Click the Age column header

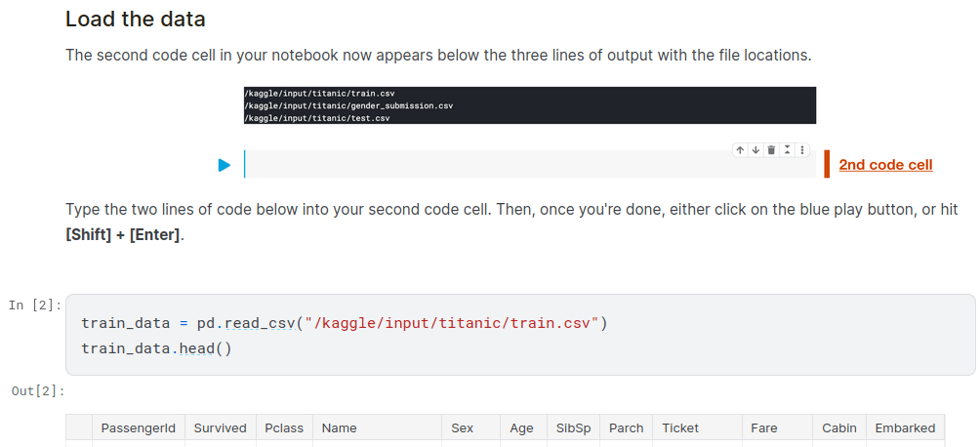522,427
